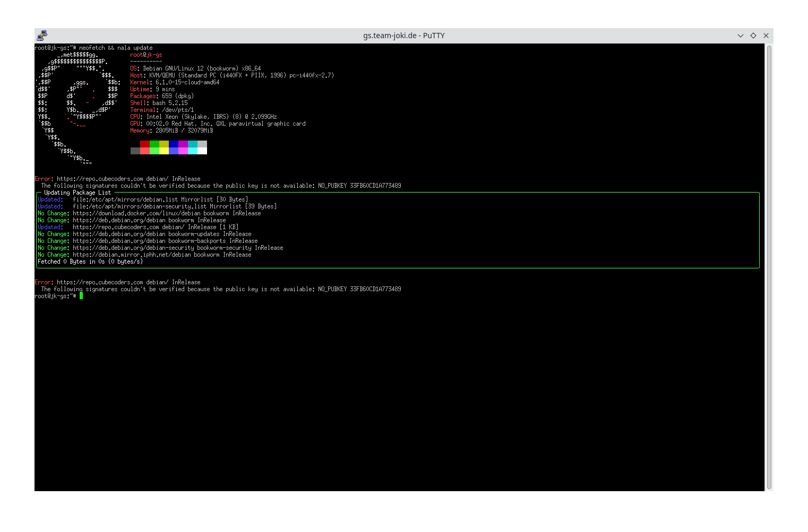The height and width of the screenshot is (532, 808).
Task: Click the red 'root@jk-gs' neofetch header
Action: (x=146, y=55)
